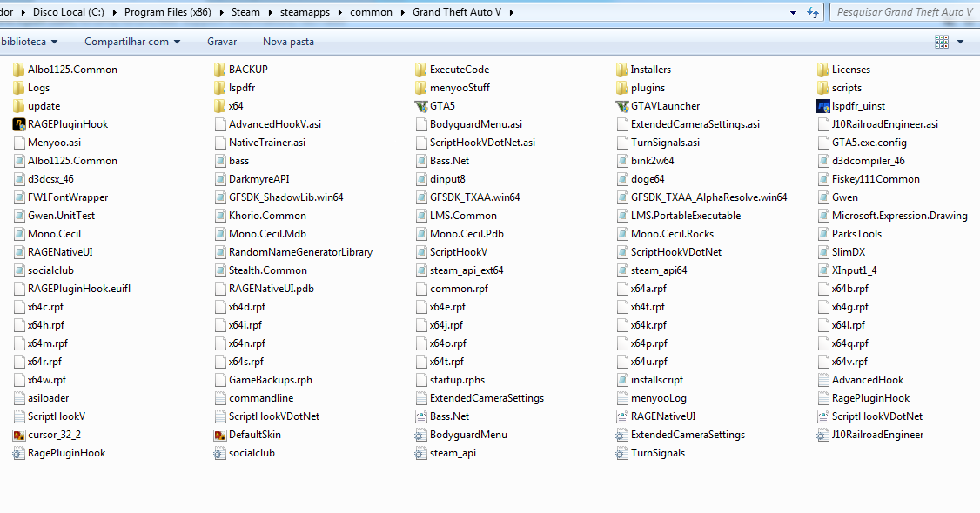
Task: Click the menyooStuff folder icon
Action: click(x=421, y=88)
